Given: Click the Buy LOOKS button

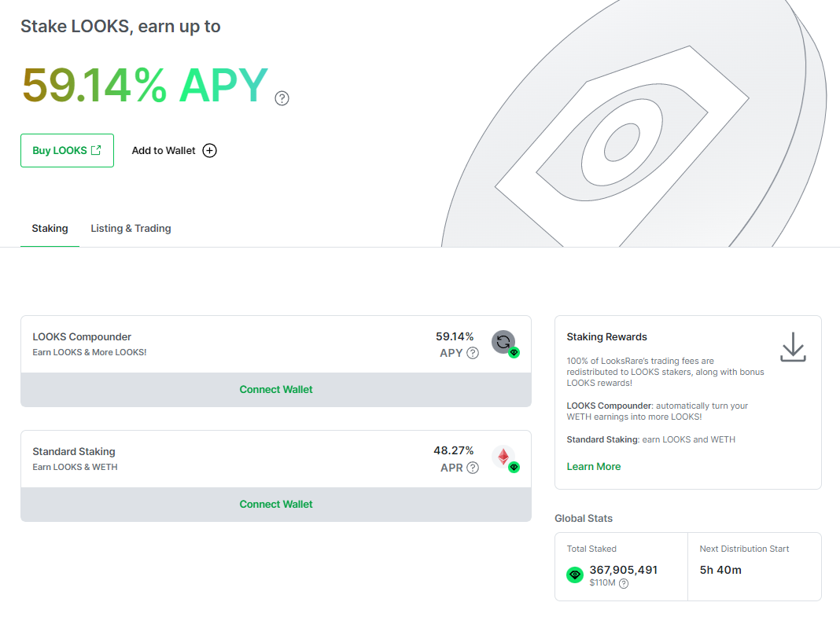Looking at the screenshot, I should tap(67, 150).
